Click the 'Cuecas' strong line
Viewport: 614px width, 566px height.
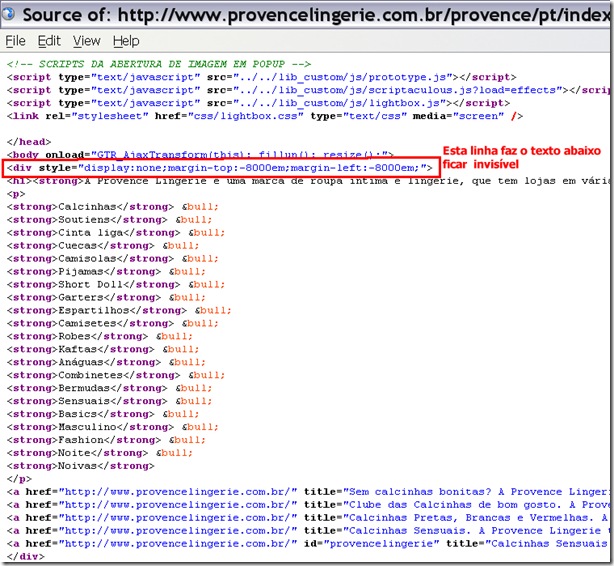tap(103, 246)
